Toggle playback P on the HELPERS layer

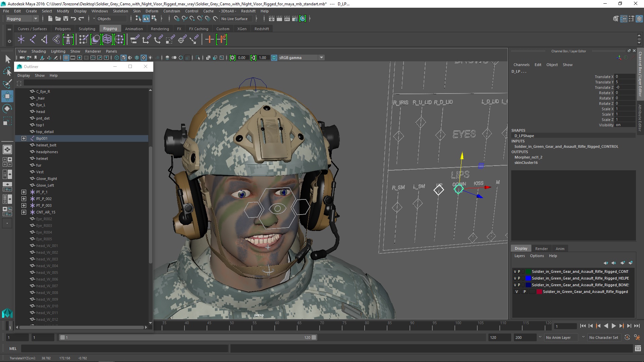click(x=519, y=278)
